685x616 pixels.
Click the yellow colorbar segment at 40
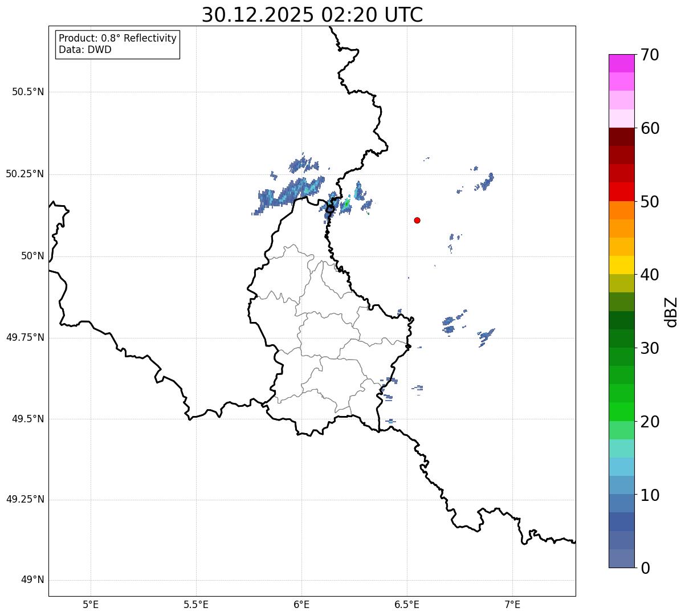621,265
